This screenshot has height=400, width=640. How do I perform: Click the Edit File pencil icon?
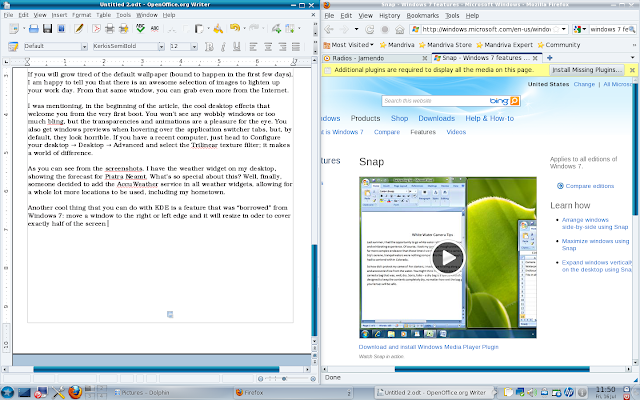point(79,29)
